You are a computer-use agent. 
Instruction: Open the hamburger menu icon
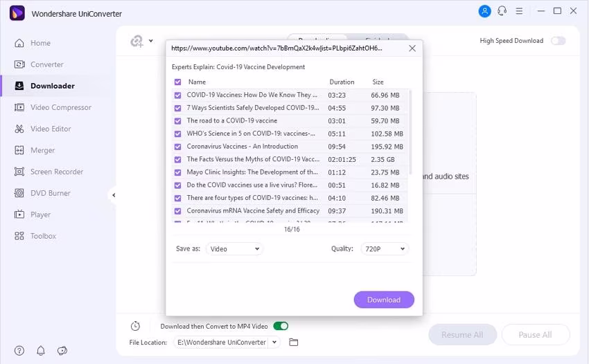point(519,11)
